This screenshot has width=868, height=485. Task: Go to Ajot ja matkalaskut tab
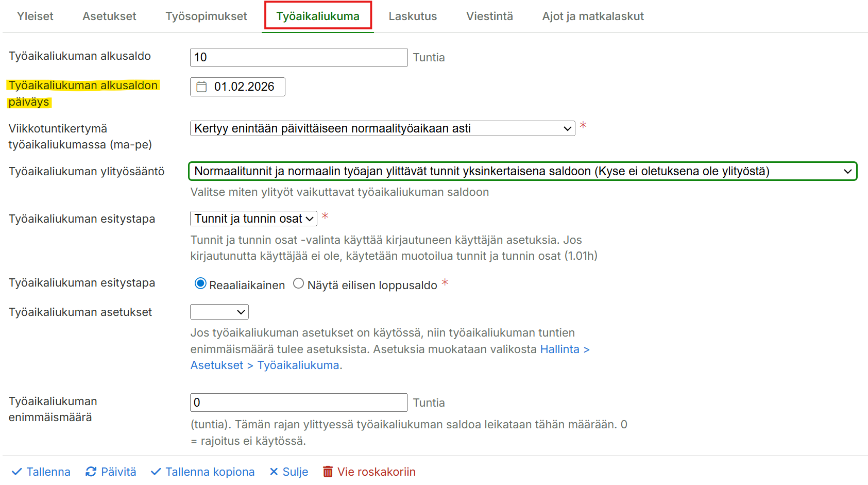tap(593, 16)
